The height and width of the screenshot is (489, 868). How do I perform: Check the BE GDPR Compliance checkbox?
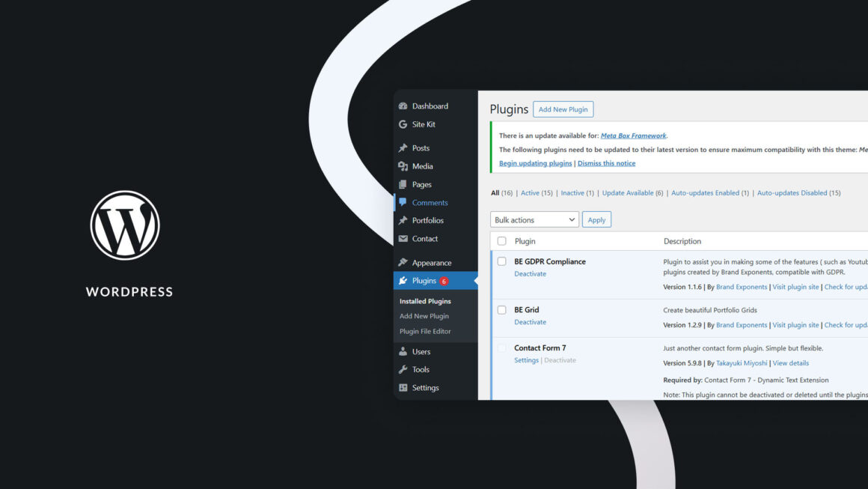point(502,261)
